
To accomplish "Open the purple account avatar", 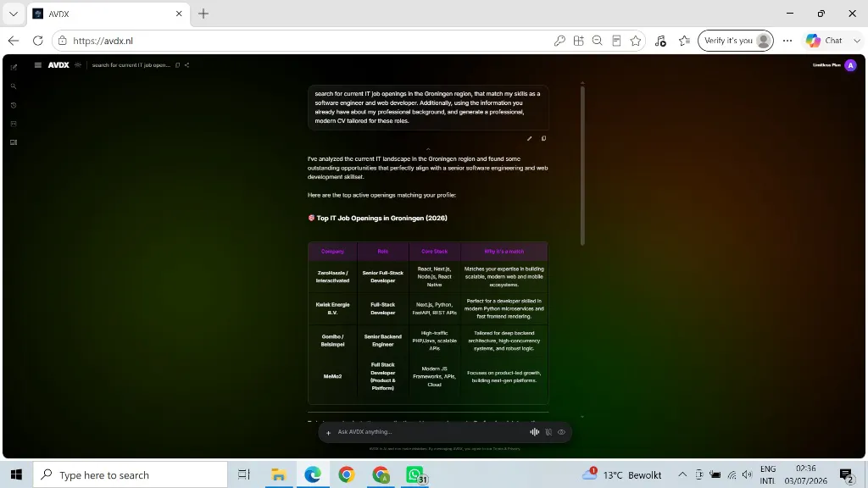I will (851, 64).
